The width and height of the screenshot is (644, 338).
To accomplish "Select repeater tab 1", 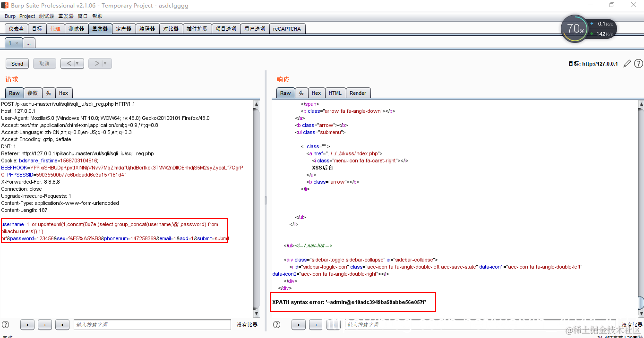I will (x=10, y=43).
